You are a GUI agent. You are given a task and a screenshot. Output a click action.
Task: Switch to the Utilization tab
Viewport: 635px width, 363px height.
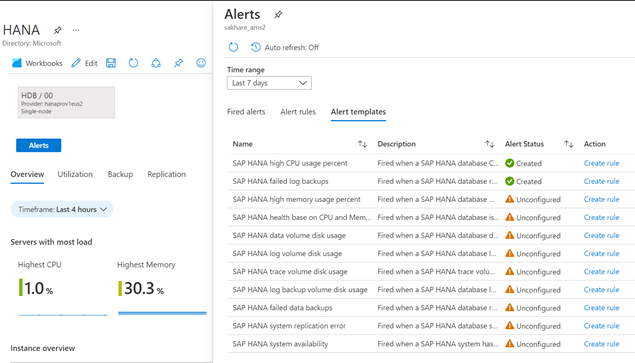pyautogui.click(x=75, y=174)
